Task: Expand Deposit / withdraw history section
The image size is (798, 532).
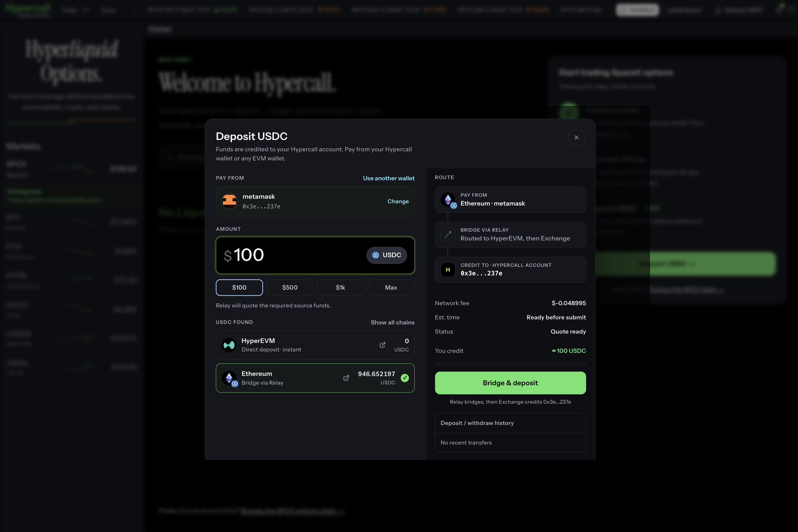Action: click(510, 423)
